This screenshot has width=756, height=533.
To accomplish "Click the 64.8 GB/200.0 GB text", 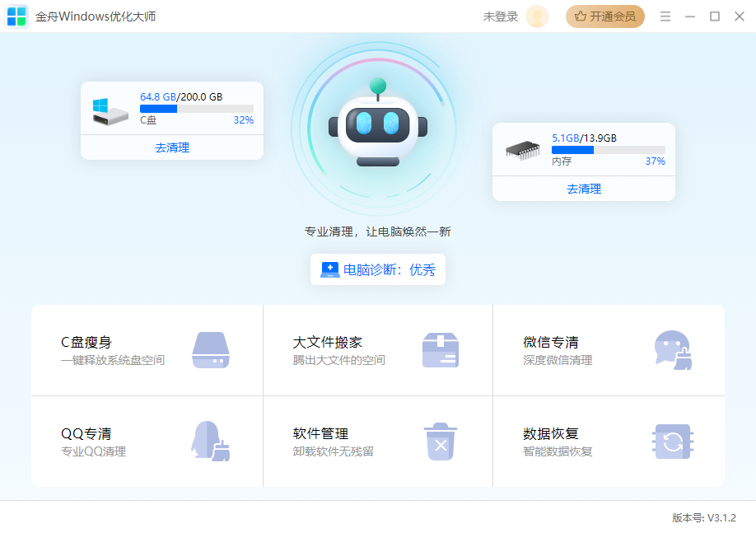I will coord(181,97).
